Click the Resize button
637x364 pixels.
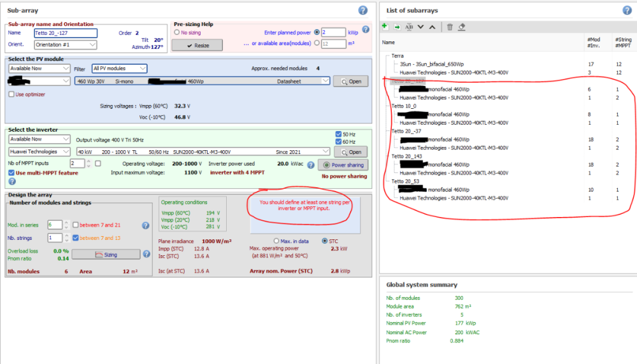point(197,45)
